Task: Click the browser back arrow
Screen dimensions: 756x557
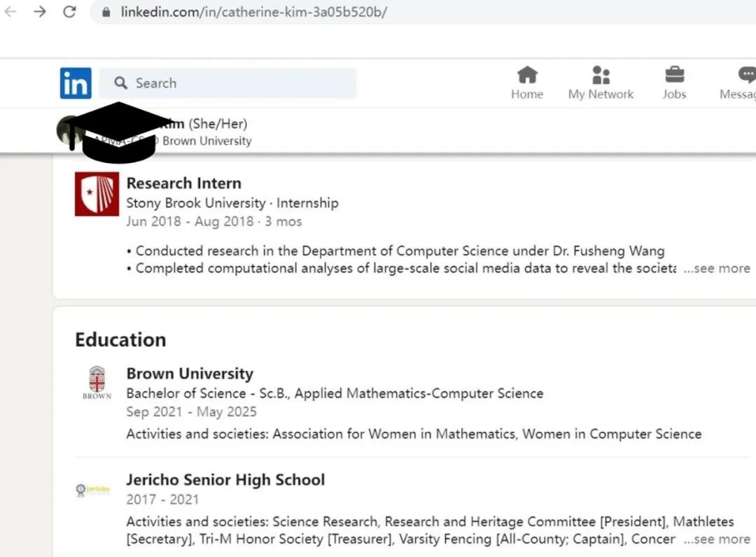Action: click(x=10, y=12)
